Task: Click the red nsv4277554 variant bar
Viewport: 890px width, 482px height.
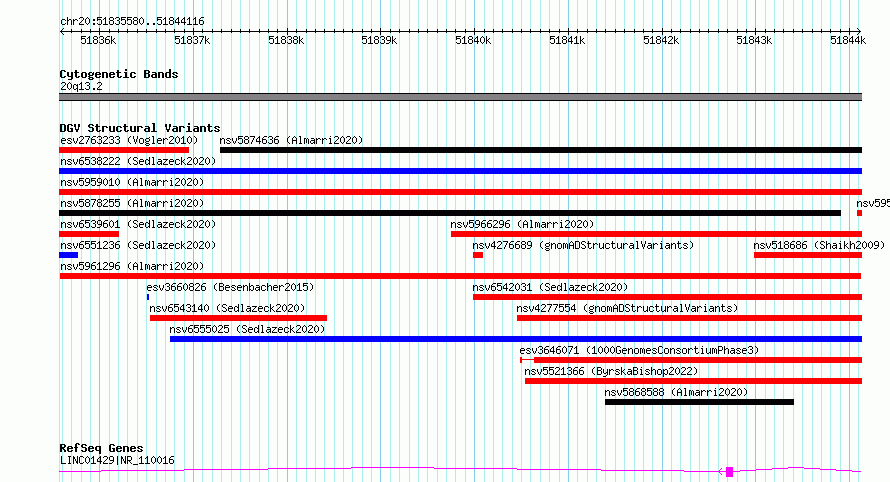Action: [690, 318]
